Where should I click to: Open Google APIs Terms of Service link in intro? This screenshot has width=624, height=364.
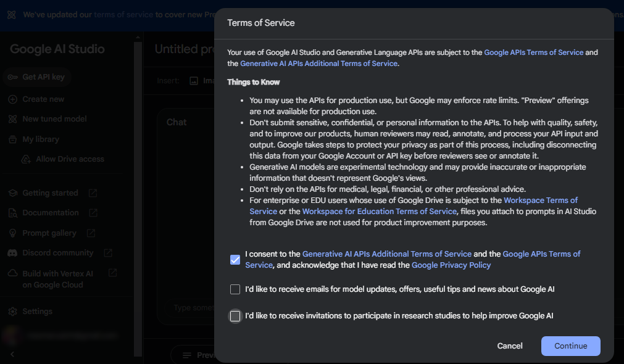[534, 52]
